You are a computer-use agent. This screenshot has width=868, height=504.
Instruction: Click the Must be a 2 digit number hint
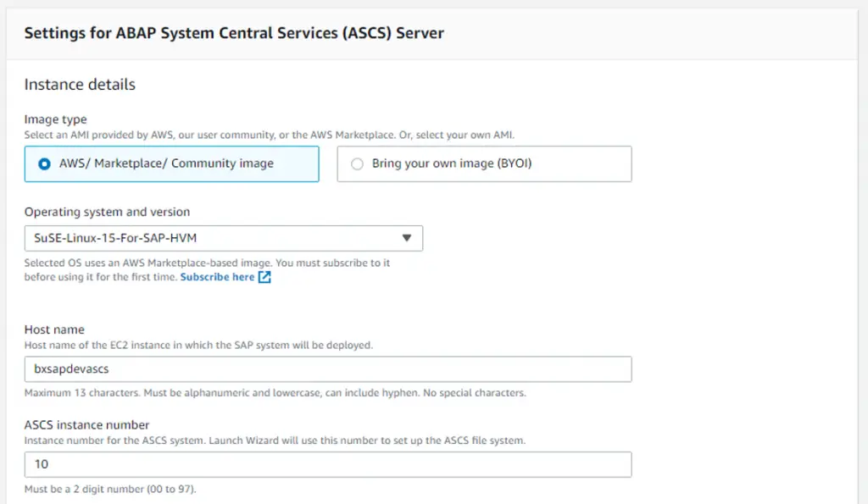[x=110, y=489]
